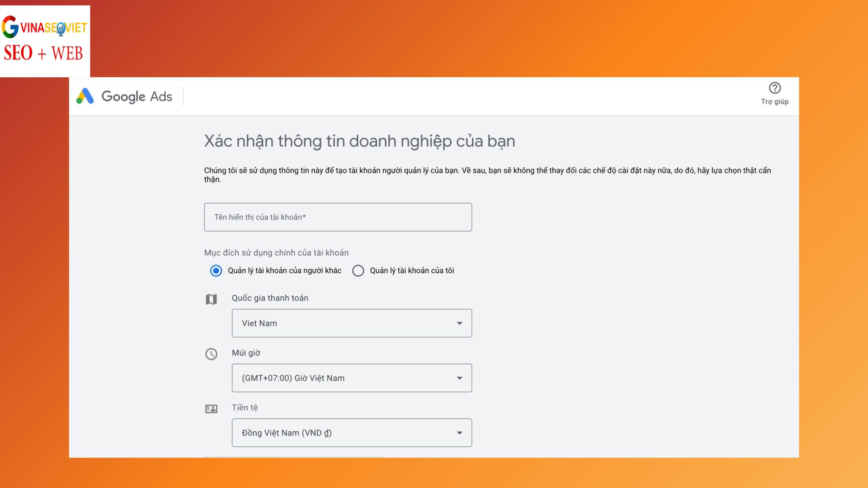
Task: Click the Google Ads logo icon
Action: coord(85,96)
